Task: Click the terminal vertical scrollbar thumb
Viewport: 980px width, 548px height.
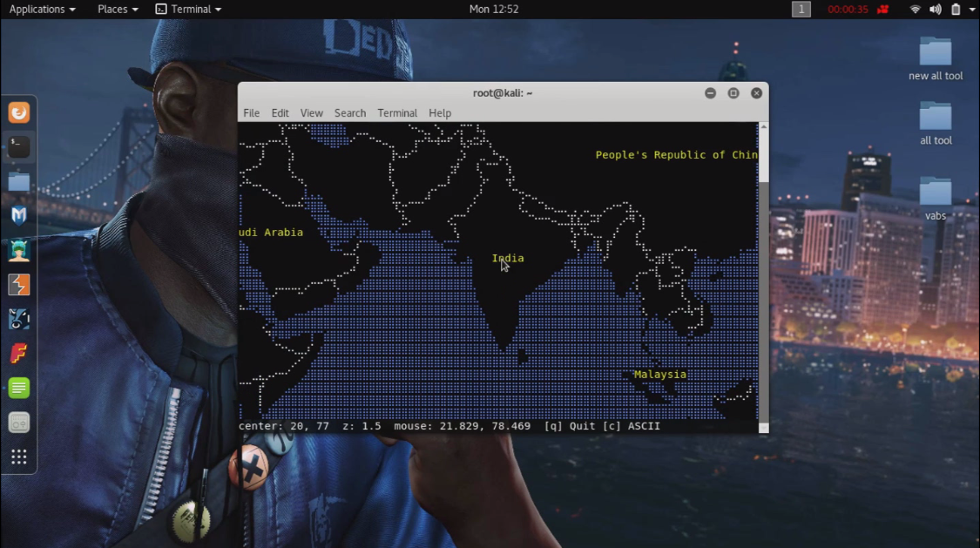Action: 763,156
